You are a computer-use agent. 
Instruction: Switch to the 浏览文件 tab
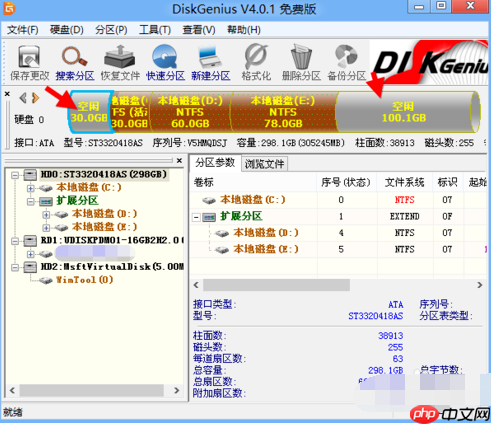(264, 164)
